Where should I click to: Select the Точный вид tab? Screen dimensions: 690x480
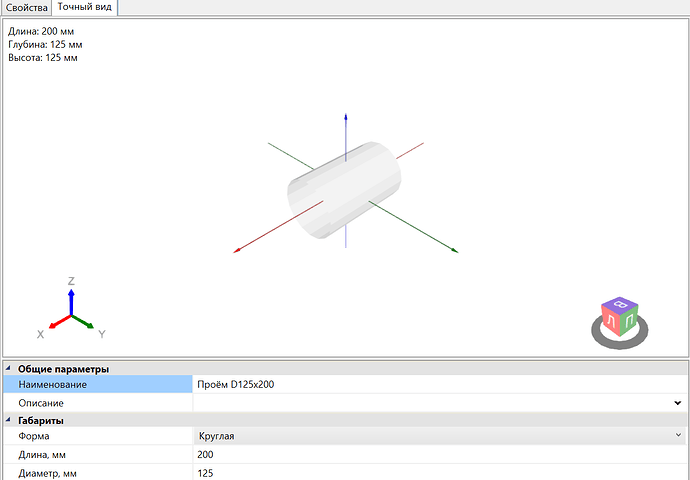(x=84, y=7)
